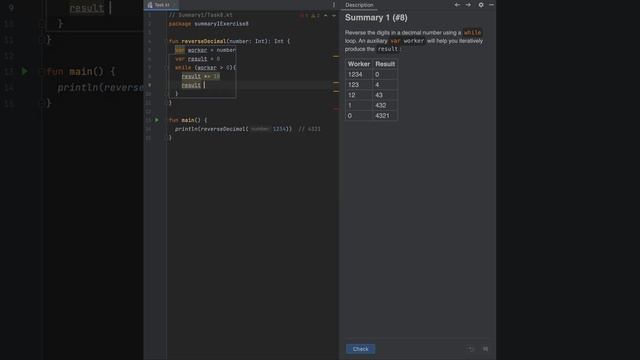Open the Description panel settings gear
This screenshot has width=640, height=360.
click(481, 5)
